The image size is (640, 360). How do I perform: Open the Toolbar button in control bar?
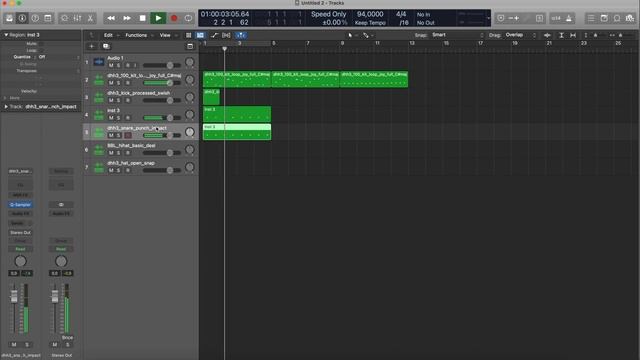[x=48, y=18]
